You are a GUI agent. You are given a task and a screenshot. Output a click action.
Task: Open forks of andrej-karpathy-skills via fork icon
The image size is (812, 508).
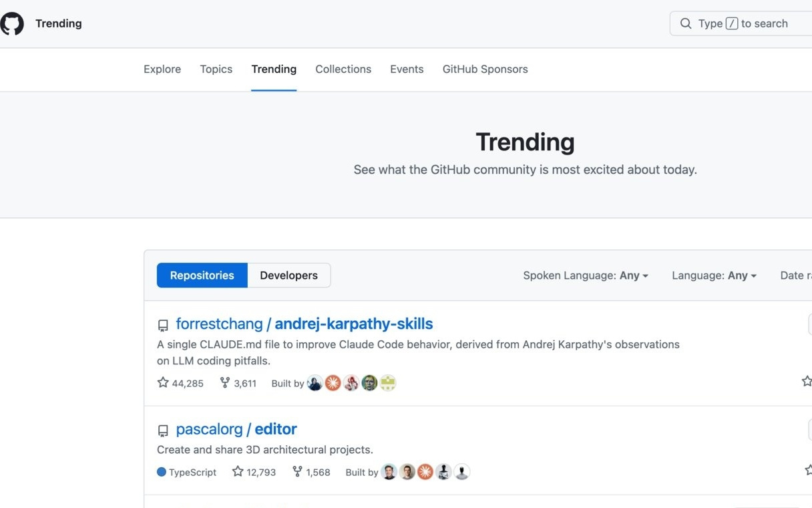[225, 383]
